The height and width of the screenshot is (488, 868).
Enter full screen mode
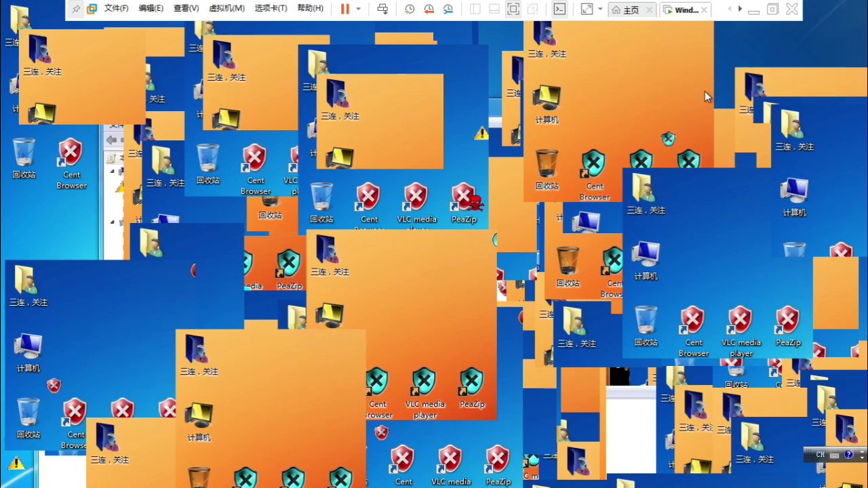coord(513,9)
